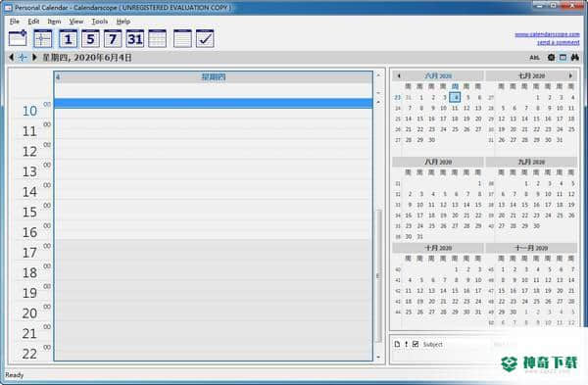
Task: Go to the previous day arrow
Action: [x=11, y=58]
